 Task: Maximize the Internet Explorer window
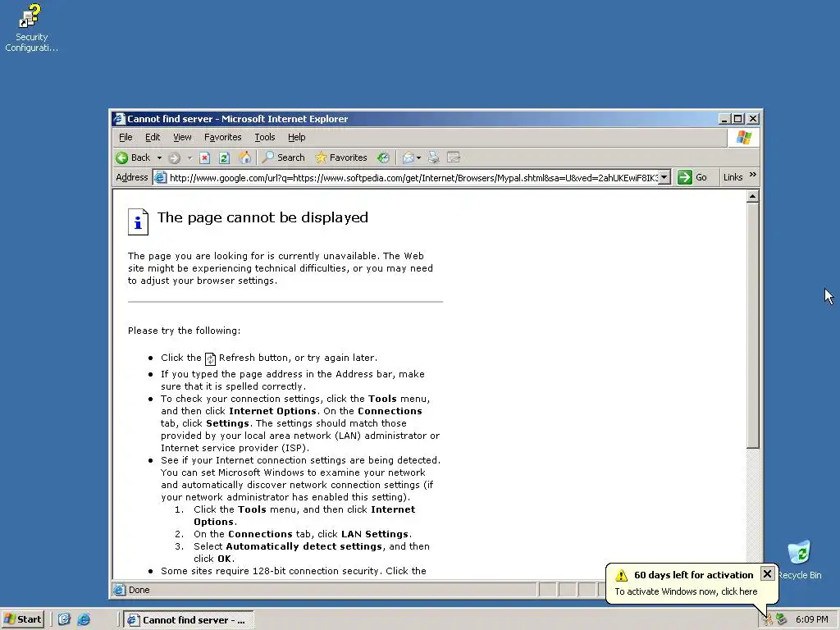tap(738, 119)
